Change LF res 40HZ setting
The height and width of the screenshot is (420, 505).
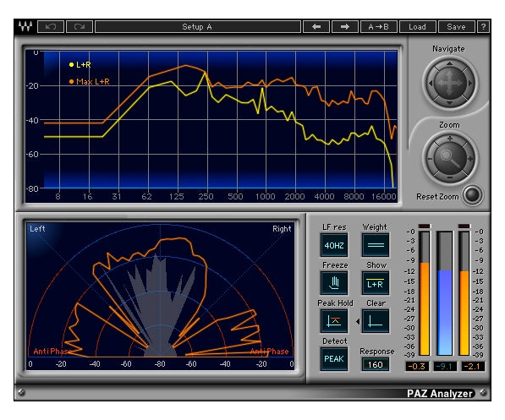point(334,245)
